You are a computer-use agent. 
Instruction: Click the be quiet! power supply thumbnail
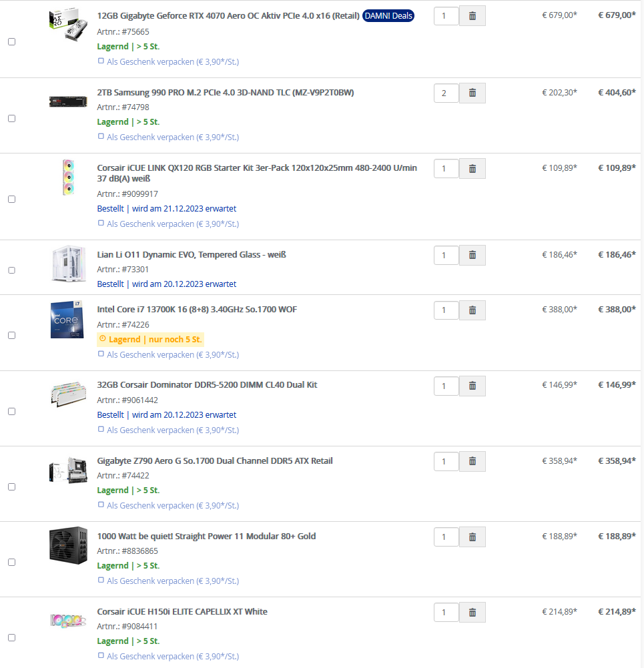[x=68, y=546]
